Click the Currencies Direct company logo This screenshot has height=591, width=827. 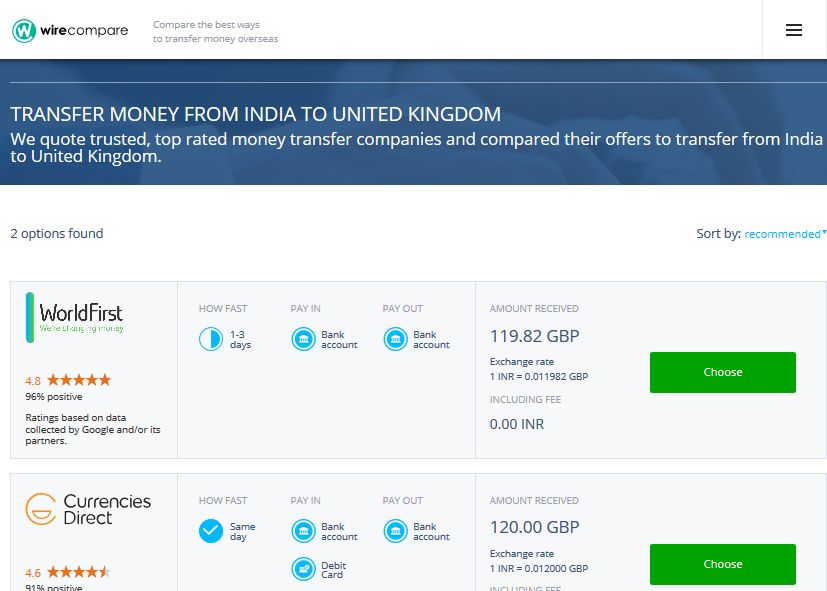click(x=88, y=509)
